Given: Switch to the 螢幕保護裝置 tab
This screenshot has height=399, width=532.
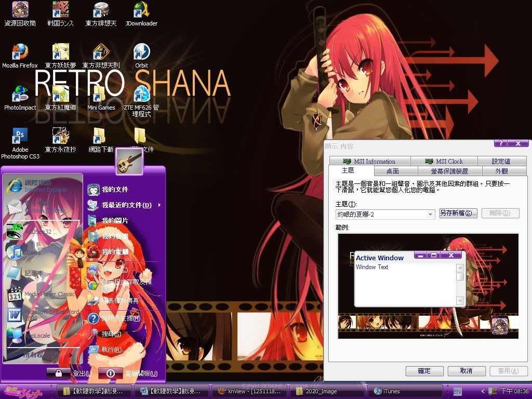Looking at the screenshot, I should 449,171.
